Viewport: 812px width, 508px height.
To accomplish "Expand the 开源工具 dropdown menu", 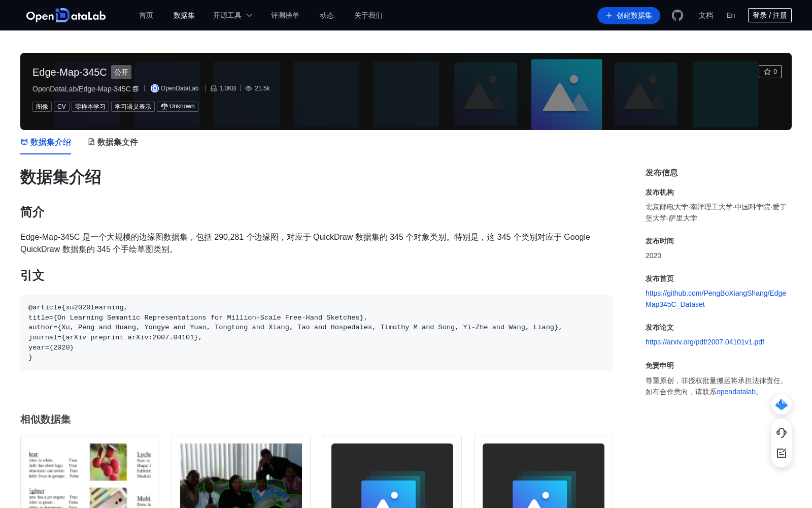I will [232, 15].
